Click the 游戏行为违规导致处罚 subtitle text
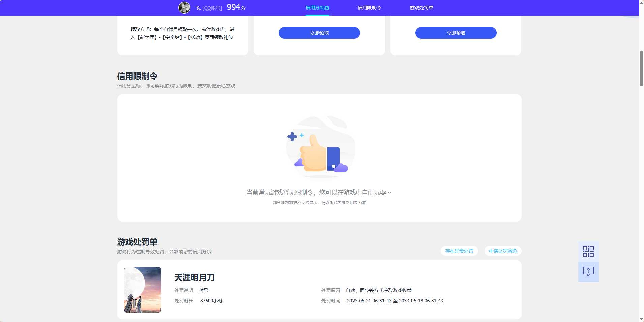644x322 pixels. [x=164, y=252]
